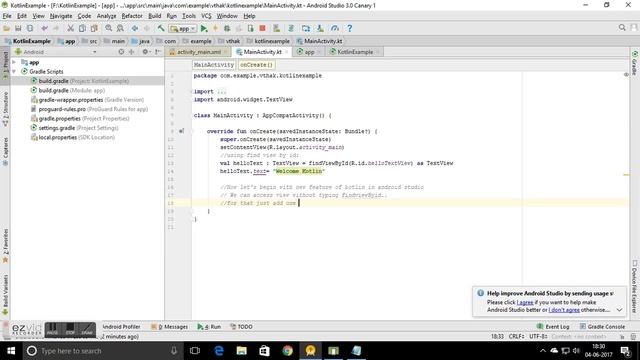
Task: Open the Navigate menu
Action: [x=61, y=16]
